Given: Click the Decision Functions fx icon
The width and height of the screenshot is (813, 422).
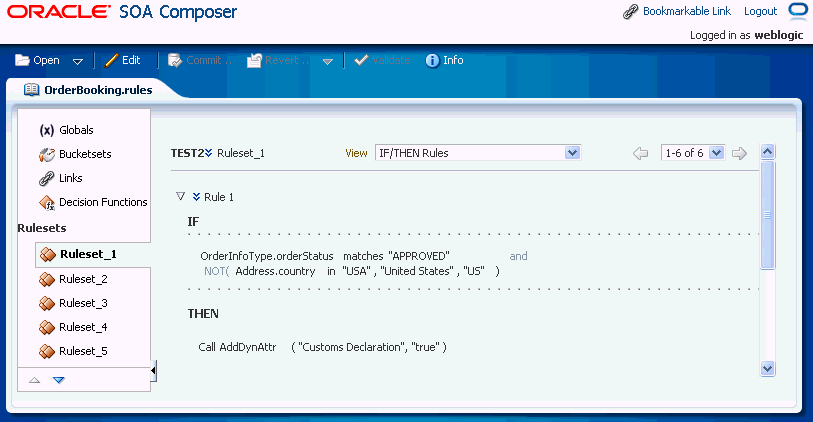Looking at the screenshot, I should pos(47,203).
